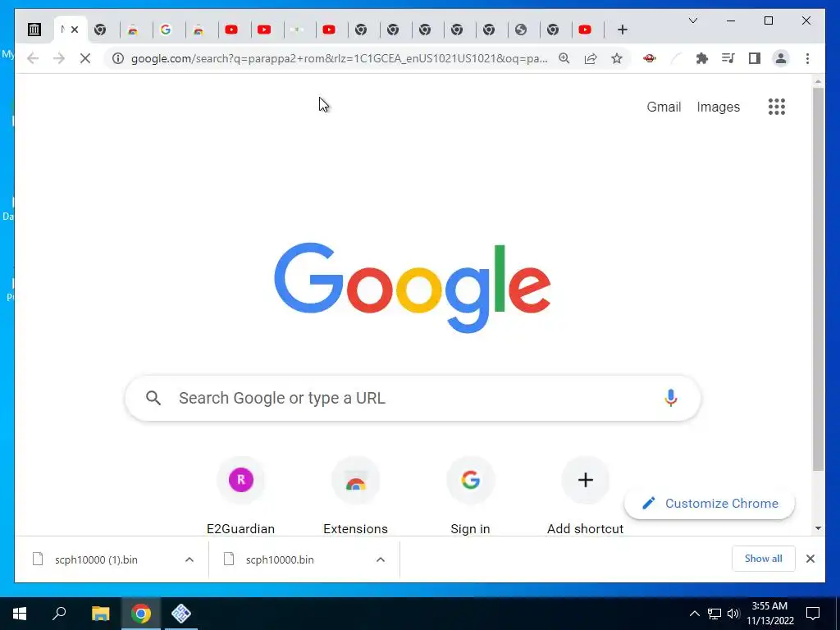Viewport: 840px width, 630px height.
Task: Open the Gmail link
Action: pos(664,107)
